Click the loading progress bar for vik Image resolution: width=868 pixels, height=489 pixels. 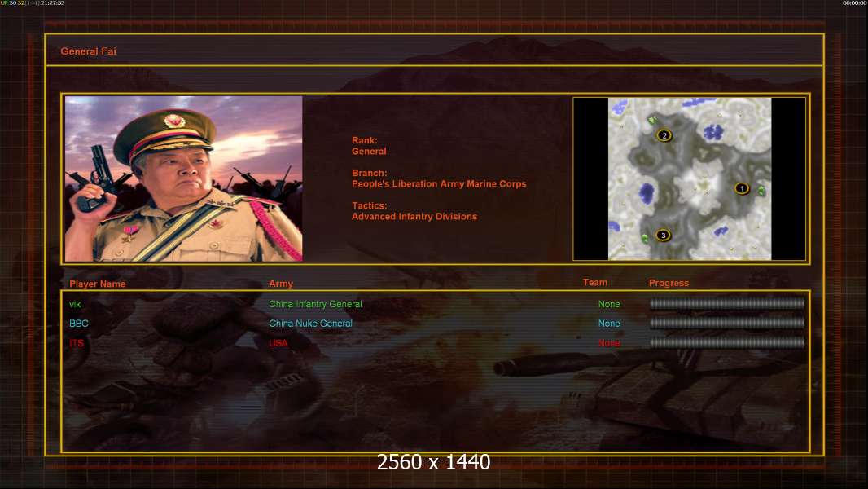[727, 303]
